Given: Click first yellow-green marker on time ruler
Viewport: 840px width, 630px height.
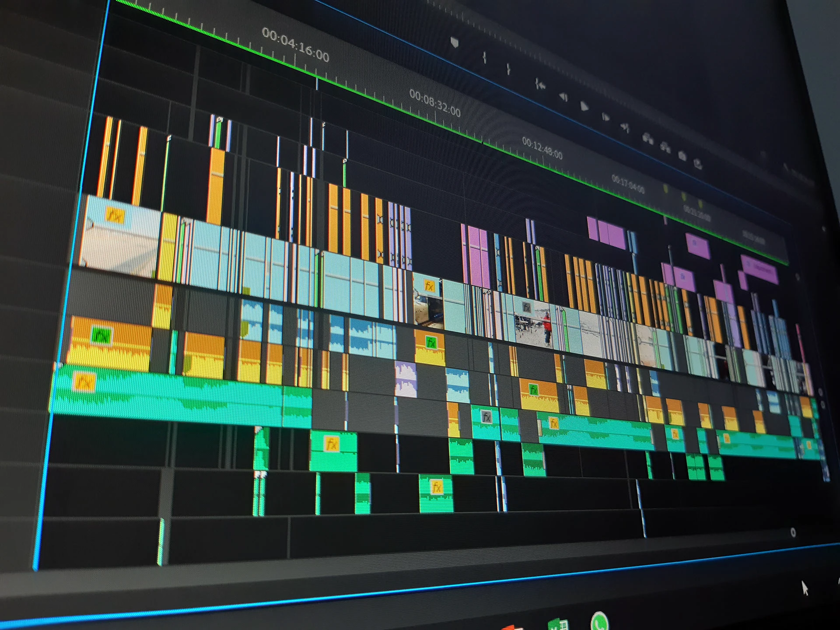Looking at the screenshot, I should (666, 189).
